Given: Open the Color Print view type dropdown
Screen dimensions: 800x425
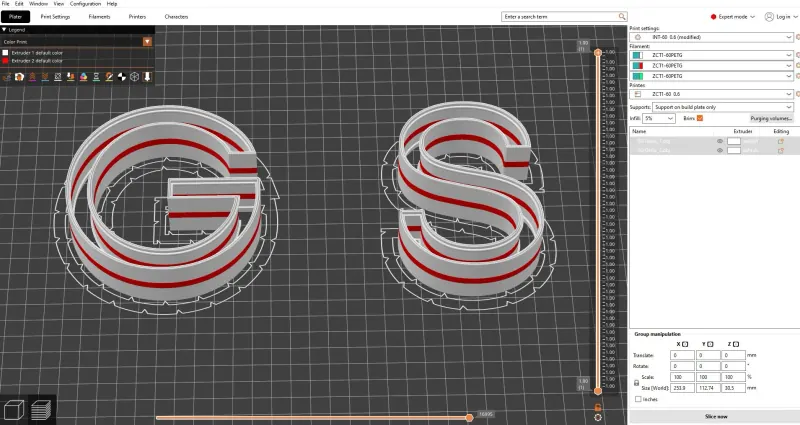Looking at the screenshot, I should click(x=77, y=42).
